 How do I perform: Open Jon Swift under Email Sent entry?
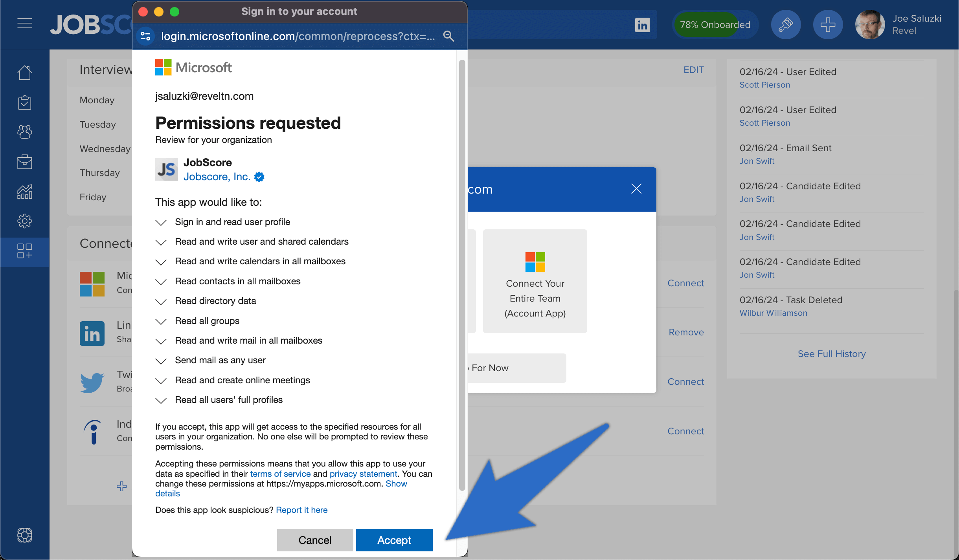757,161
